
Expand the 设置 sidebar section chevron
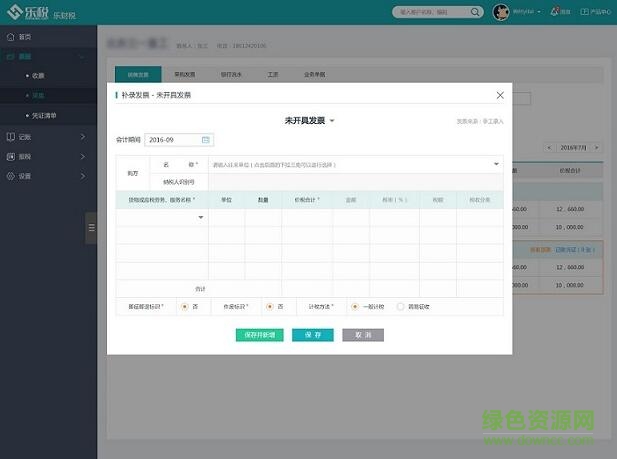[x=83, y=176]
